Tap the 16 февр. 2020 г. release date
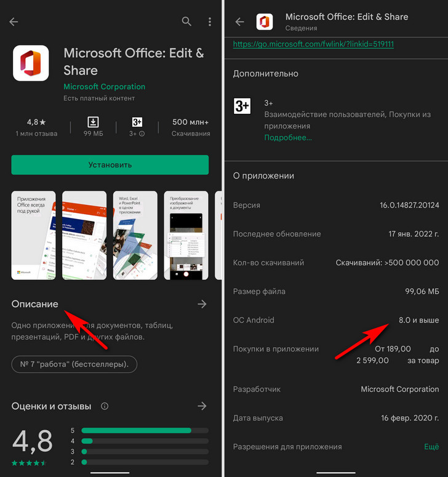This screenshot has height=477, width=448. (x=410, y=418)
